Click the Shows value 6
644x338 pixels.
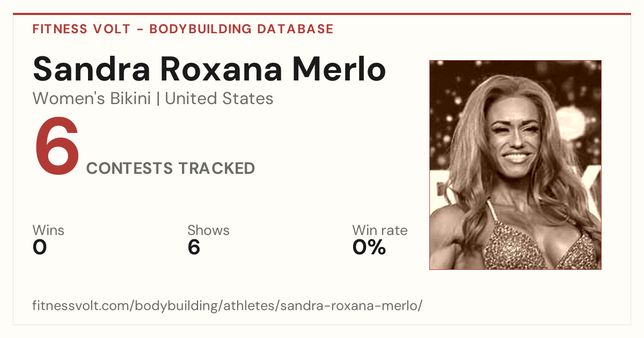tap(194, 247)
